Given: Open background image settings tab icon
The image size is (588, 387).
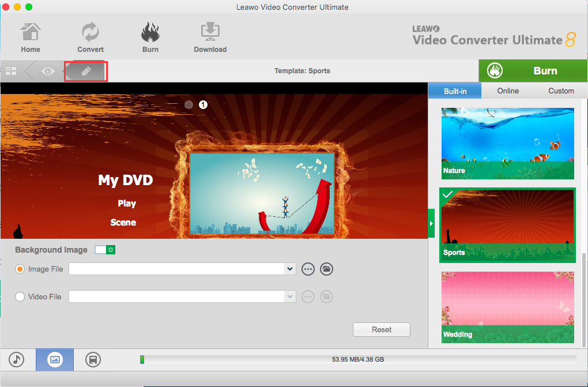Looking at the screenshot, I should click(x=55, y=359).
